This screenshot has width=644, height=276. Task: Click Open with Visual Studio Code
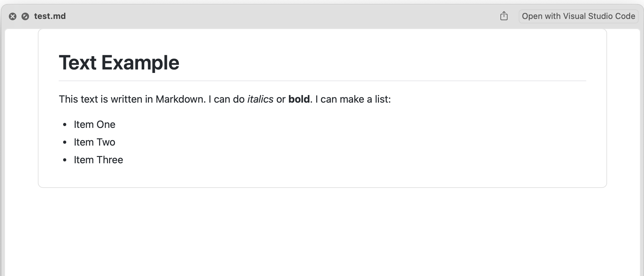pos(578,16)
